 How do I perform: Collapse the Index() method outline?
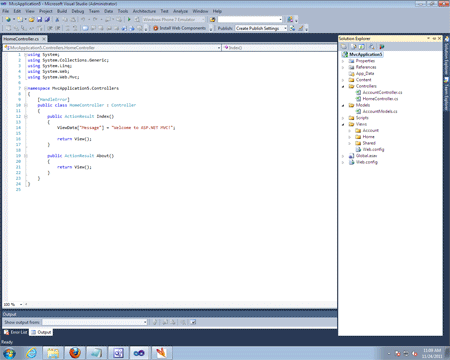pyautogui.click(x=26, y=116)
